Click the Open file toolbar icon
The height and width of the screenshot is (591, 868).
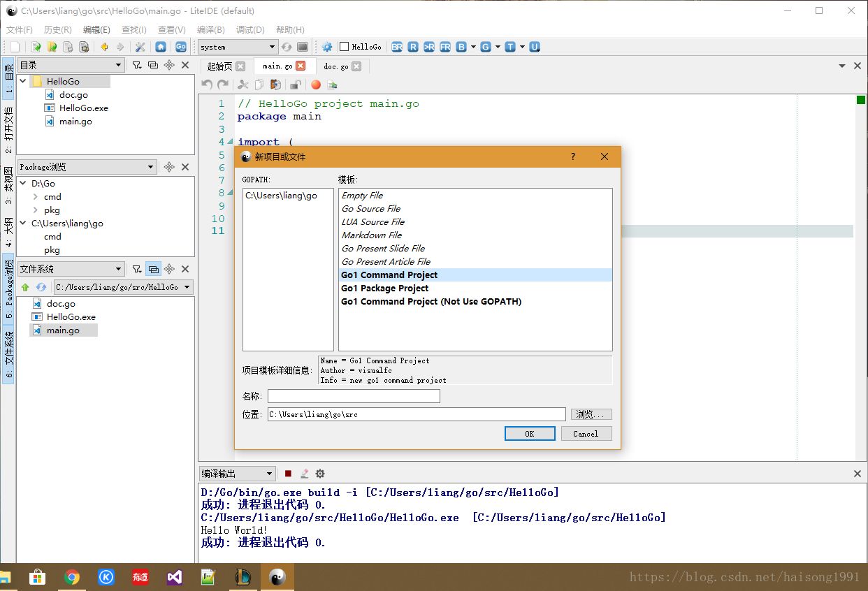(36, 47)
